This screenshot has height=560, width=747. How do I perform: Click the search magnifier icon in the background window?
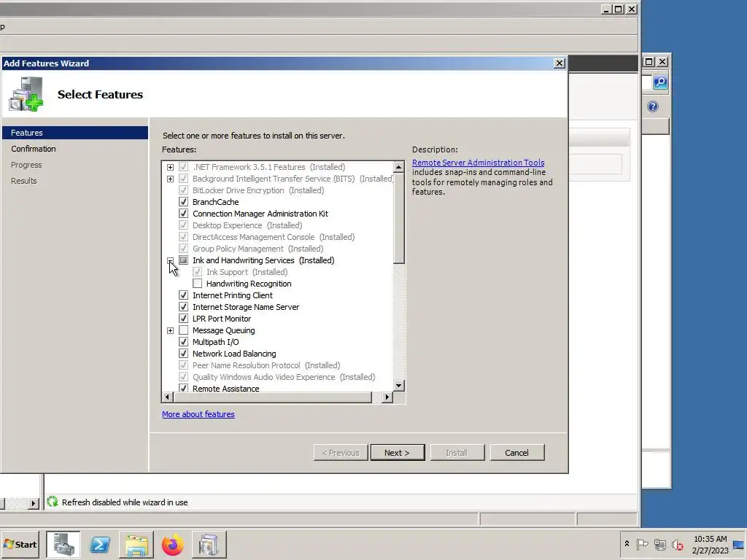[659, 82]
